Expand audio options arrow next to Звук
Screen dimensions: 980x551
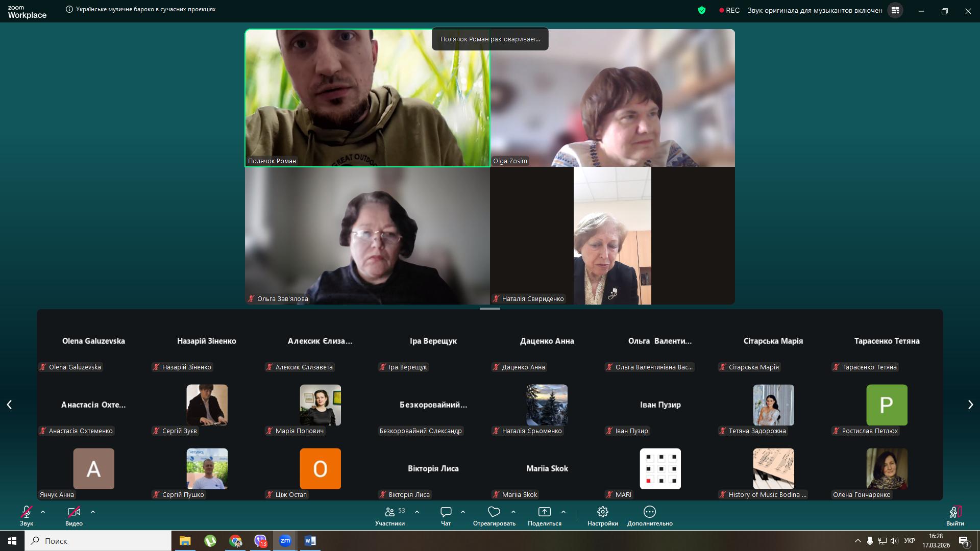point(43,511)
